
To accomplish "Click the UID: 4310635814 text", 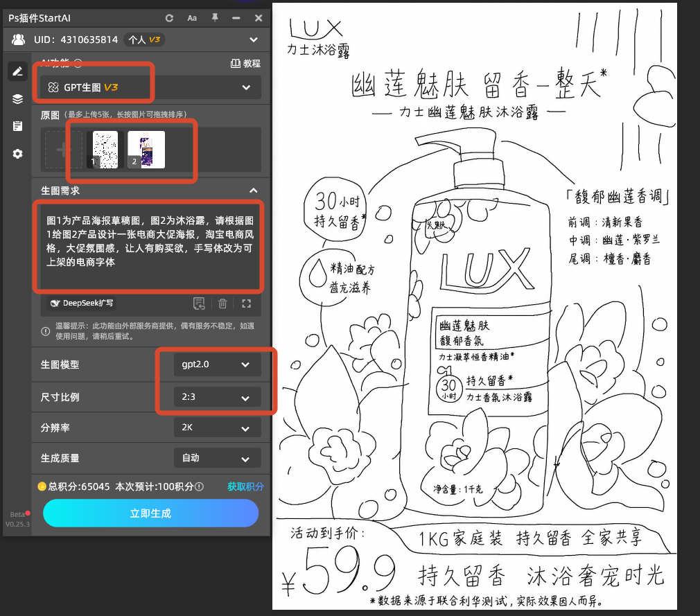I will pyautogui.click(x=76, y=39).
